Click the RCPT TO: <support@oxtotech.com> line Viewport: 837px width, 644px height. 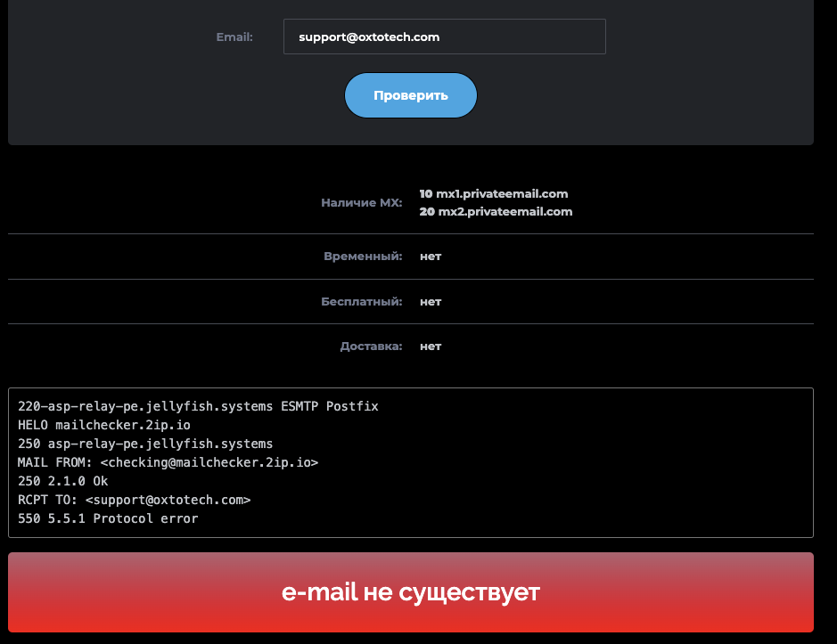tap(134, 500)
